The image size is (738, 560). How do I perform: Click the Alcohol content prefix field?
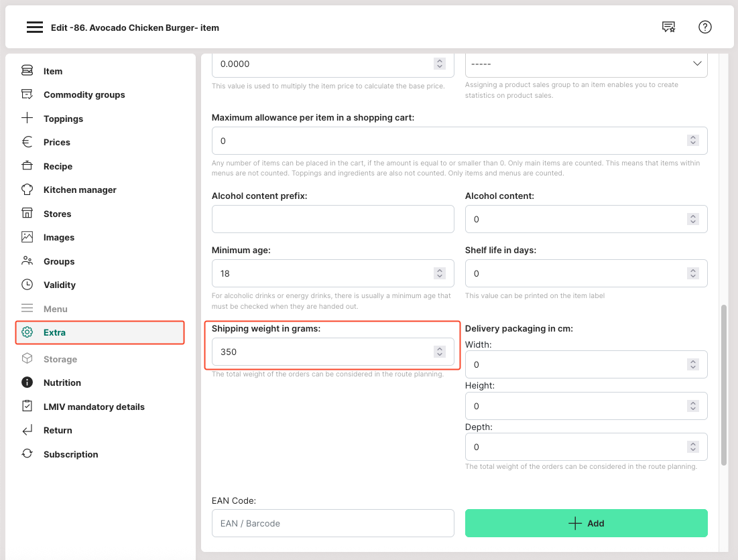[x=332, y=219]
